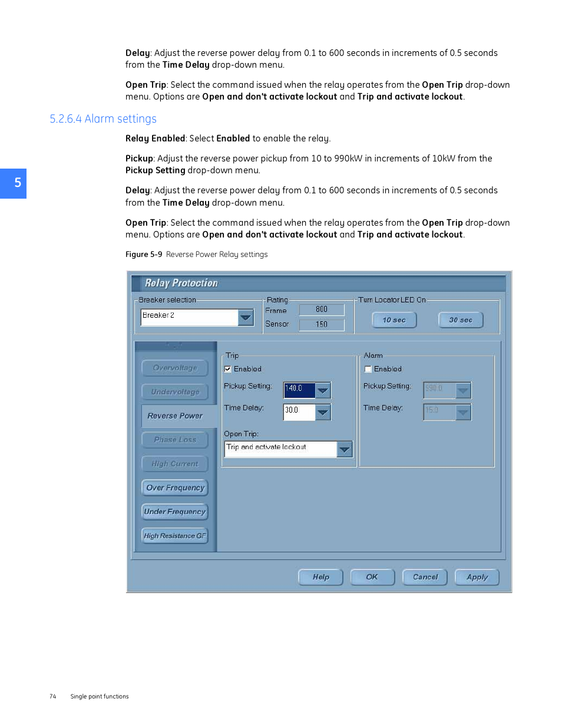Select the High Current relay tab
The width and height of the screenshot is (562, 728).
pos(175,464)
